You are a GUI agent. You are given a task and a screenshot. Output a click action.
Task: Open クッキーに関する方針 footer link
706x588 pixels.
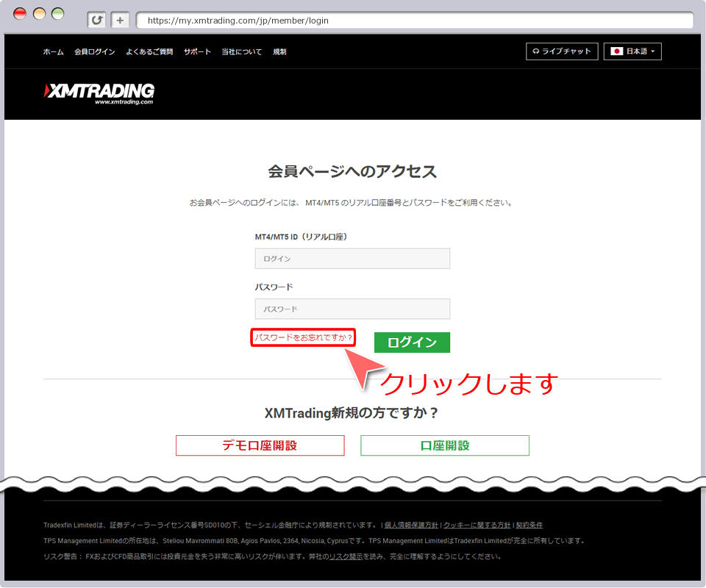(477, 525)
